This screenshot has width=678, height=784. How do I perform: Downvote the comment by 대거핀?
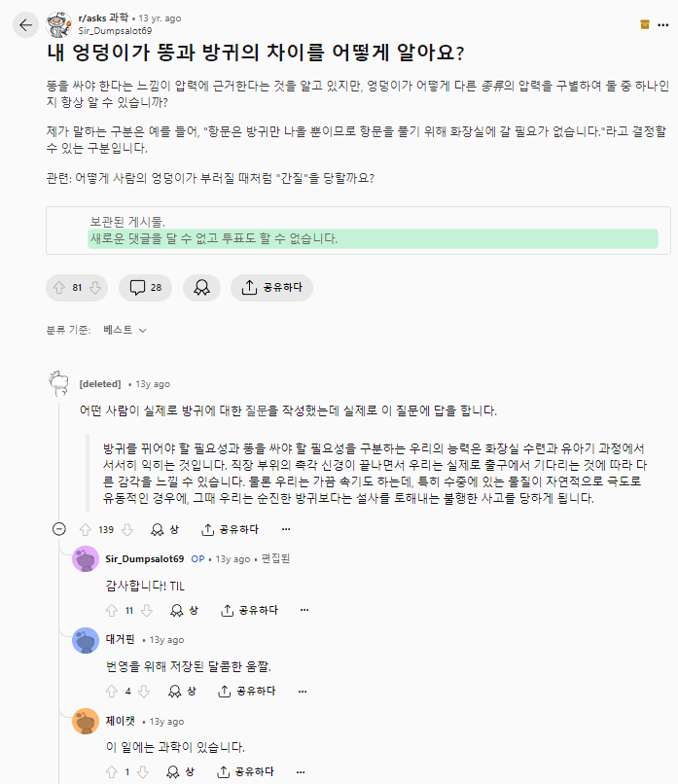146,691
